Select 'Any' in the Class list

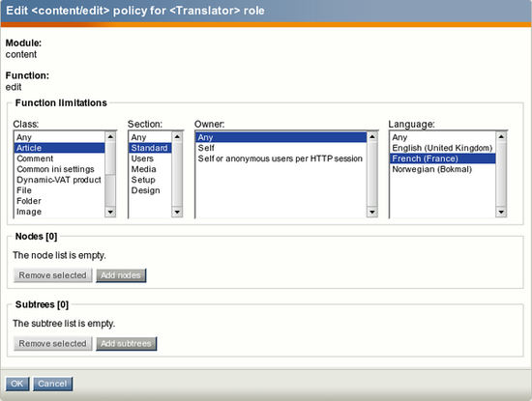(59, 137)
